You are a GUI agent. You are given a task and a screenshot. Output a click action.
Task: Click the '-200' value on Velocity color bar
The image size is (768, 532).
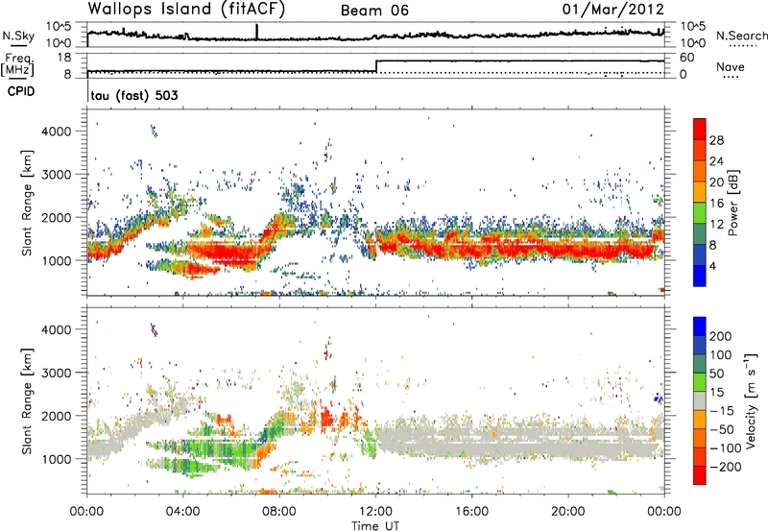(724, 467)
